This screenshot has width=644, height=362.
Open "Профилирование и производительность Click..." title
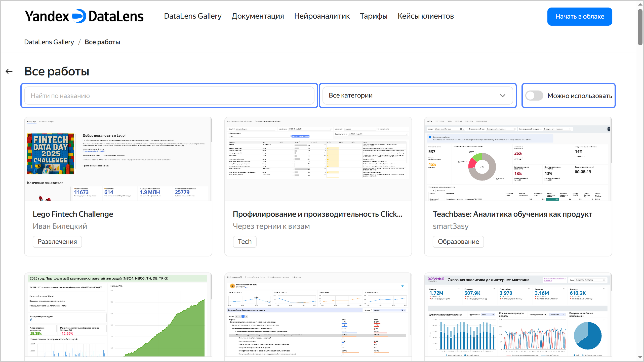pos(317,214)
